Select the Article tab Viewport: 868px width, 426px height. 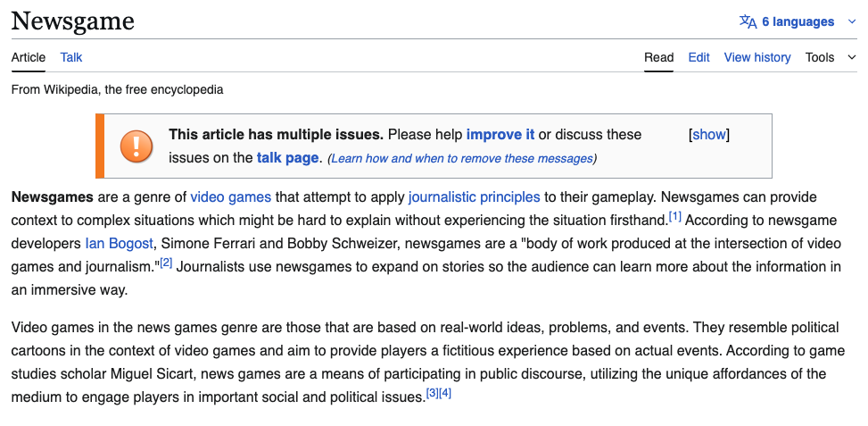(x=29, y=57)
